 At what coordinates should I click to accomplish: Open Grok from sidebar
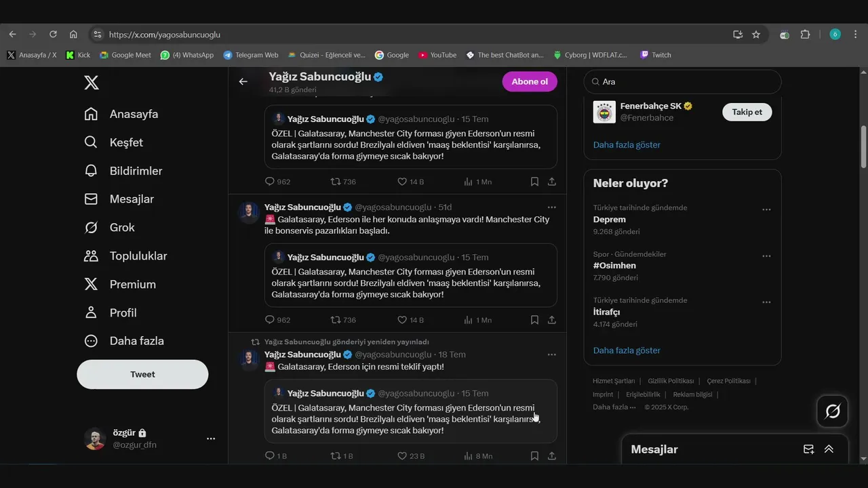pos(109,228)
